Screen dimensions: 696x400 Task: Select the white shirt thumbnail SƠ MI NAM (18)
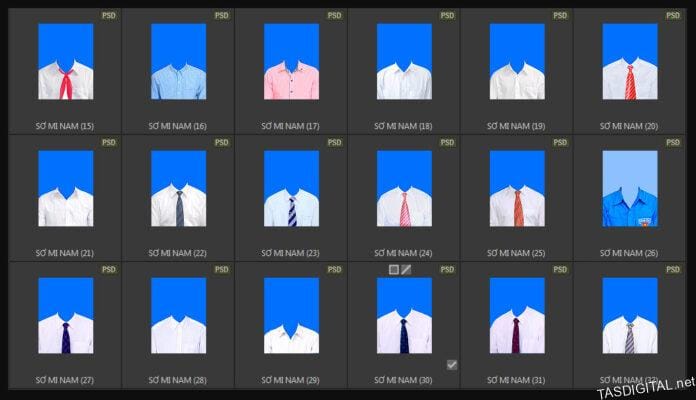[x=404, y=62]
